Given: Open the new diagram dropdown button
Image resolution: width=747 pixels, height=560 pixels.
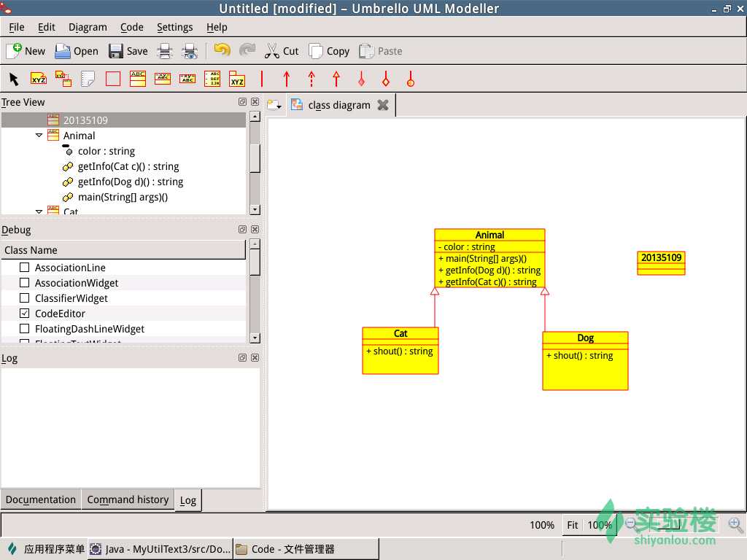Looking at the screenshot, I should coord(274,105).
